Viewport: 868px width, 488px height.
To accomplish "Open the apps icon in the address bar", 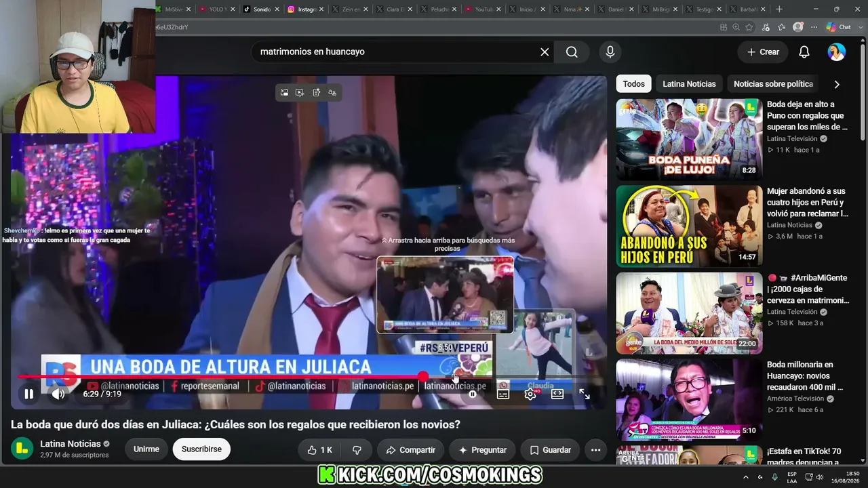I will 724,27.
